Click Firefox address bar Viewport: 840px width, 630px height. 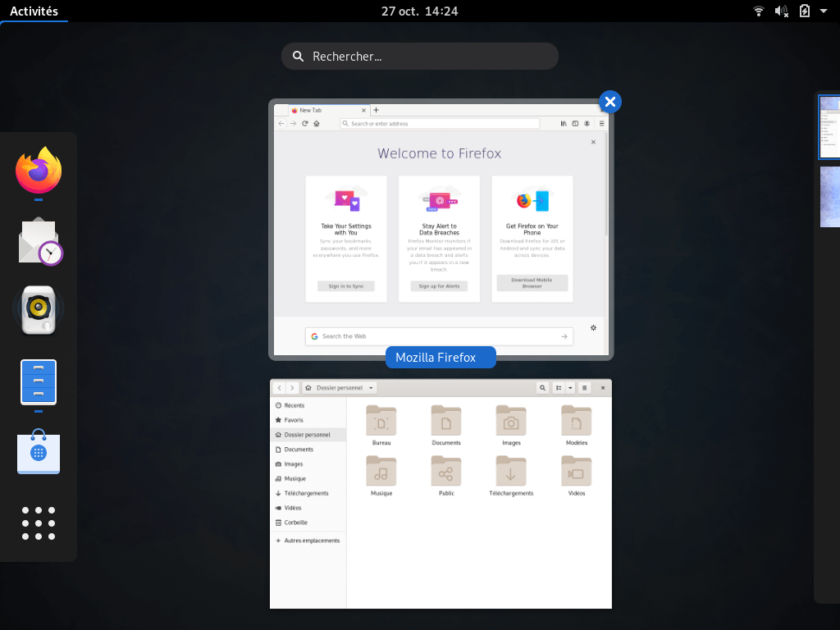(440, 123)
